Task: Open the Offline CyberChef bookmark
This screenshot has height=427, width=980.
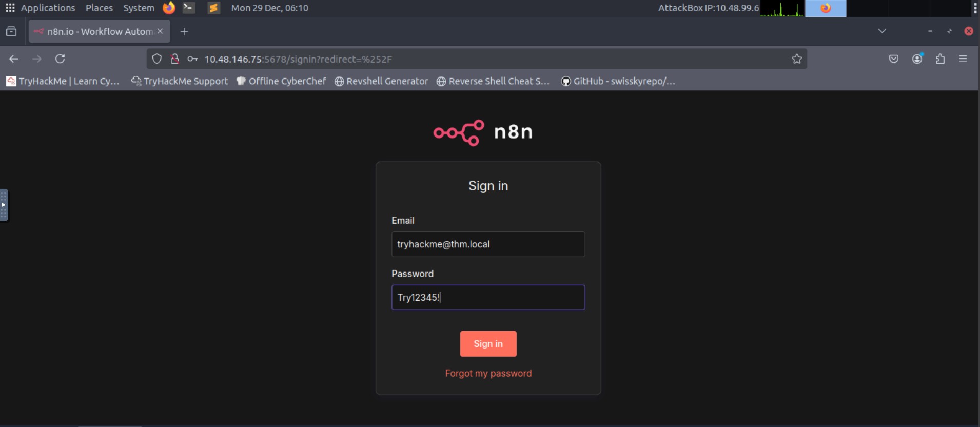Action: (281, 81)
